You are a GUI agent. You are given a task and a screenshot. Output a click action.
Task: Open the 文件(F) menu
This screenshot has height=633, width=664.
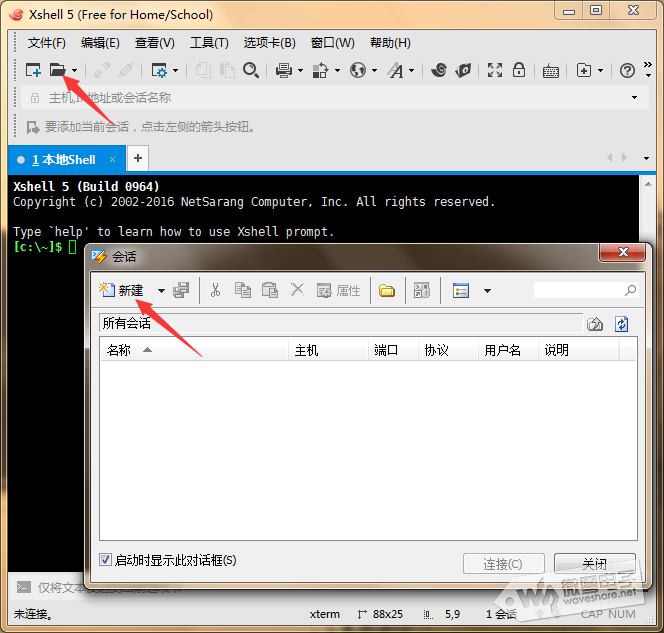pyautogui.click(x=47, y=43)
